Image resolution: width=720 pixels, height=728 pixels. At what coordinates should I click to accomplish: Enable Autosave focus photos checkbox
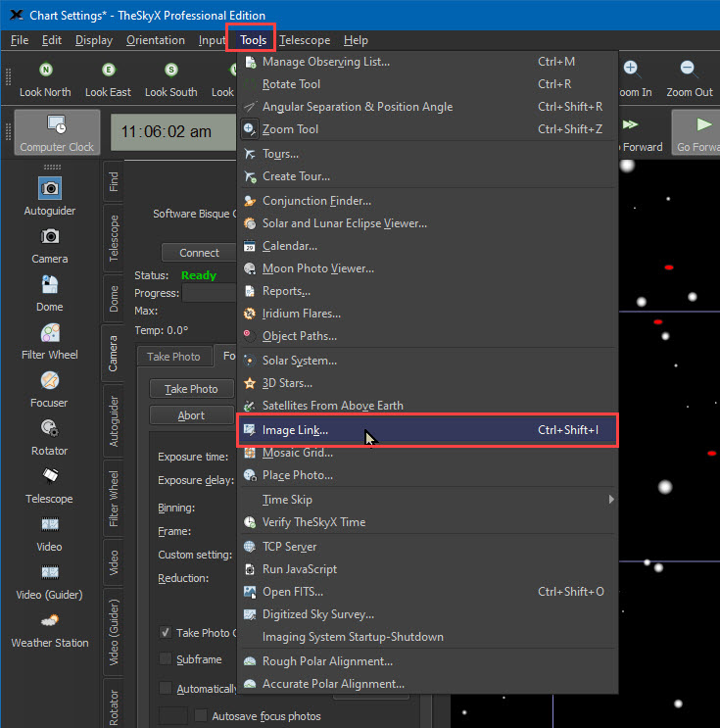pyautogui.click(x=201, y=715)
